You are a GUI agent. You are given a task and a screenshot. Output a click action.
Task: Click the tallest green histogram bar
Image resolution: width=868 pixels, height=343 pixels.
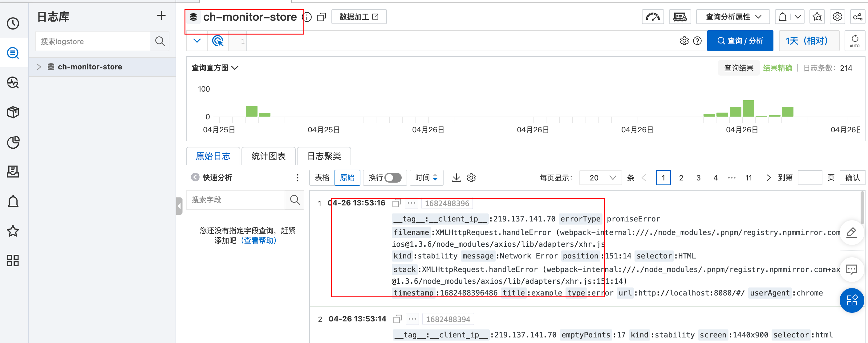(x=748, y=108)
